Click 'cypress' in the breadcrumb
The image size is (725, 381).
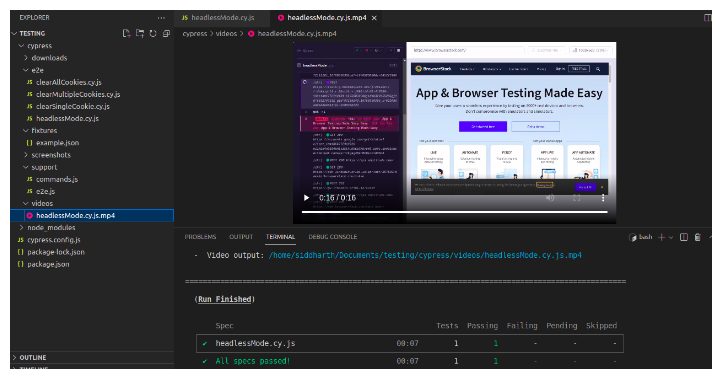pos(195,34)
